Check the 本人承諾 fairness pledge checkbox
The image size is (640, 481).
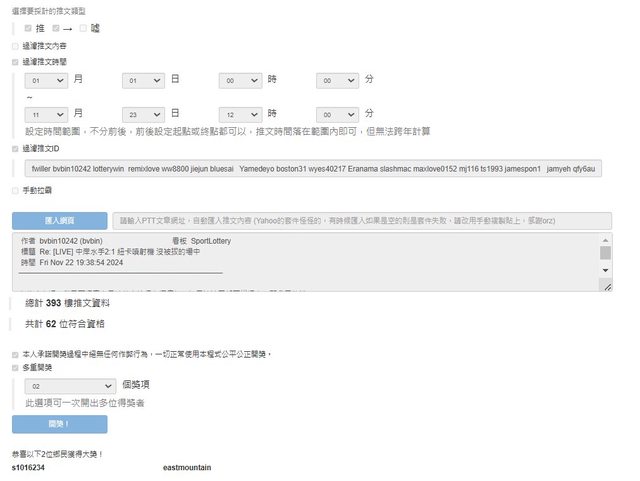coord(15,354)
